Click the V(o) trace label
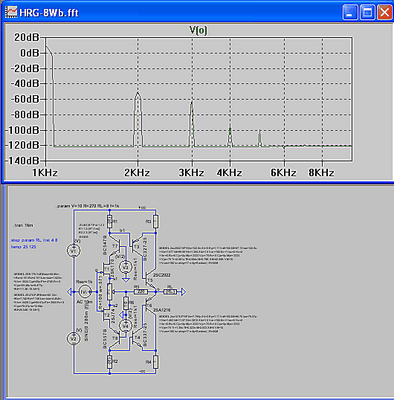The width and height of the screenshot is (394, 400). coord(198,30)
